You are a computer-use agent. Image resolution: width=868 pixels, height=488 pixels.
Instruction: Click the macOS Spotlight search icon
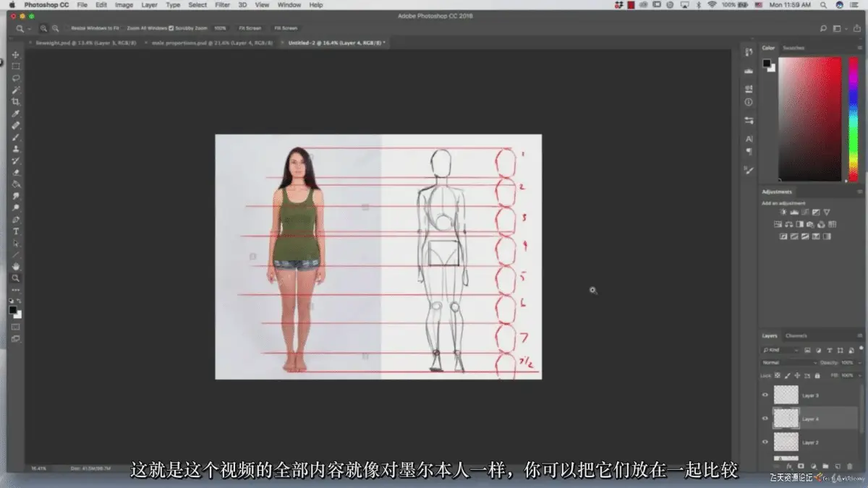(x=824, y=4)
